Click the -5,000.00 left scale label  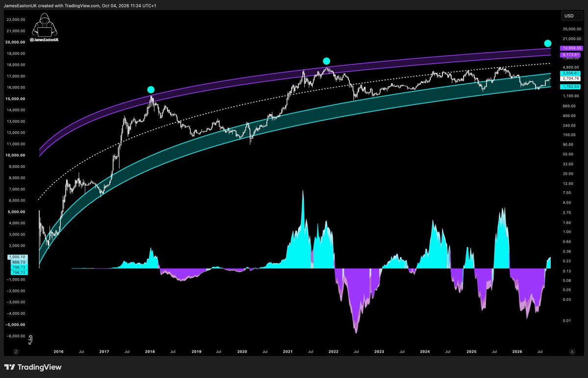[16, 325]
